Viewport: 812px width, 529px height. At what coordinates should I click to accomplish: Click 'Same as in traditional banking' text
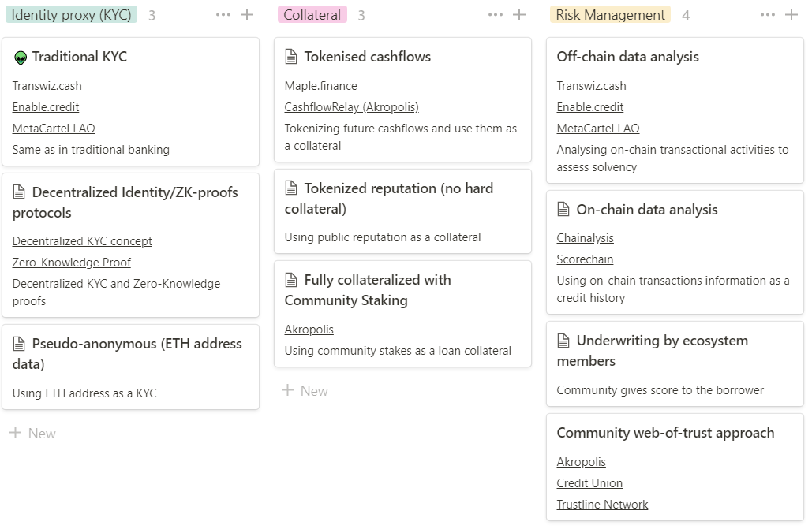[x=92, y=150]
